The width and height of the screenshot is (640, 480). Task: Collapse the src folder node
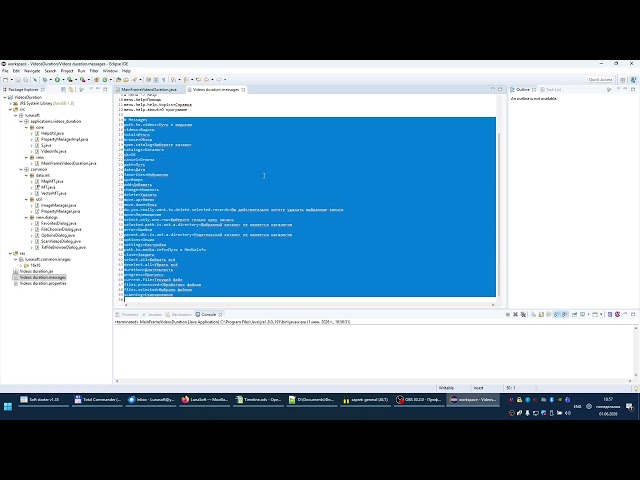click(x=10, y=109)
